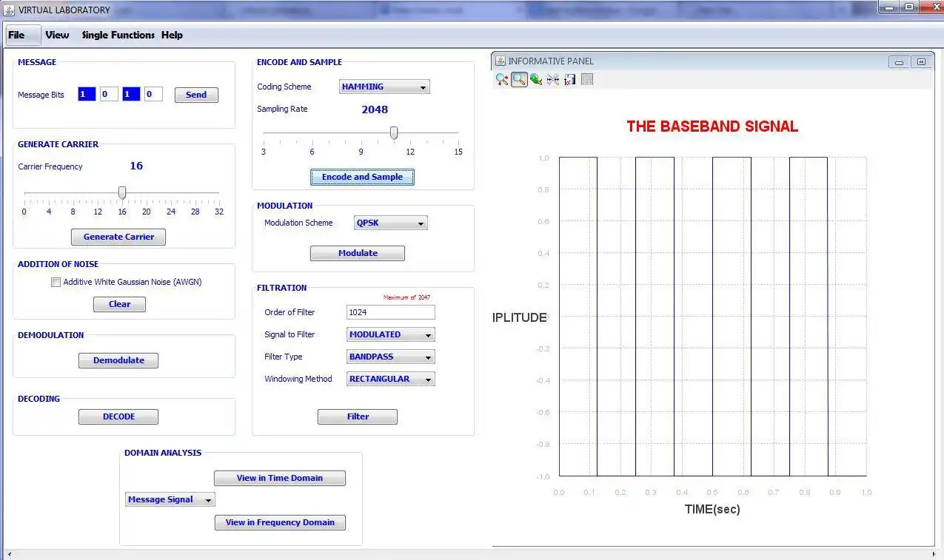Click the View in Frequency Domain button
The height and width of the screenshot is (560, 944).
(280, 522)
